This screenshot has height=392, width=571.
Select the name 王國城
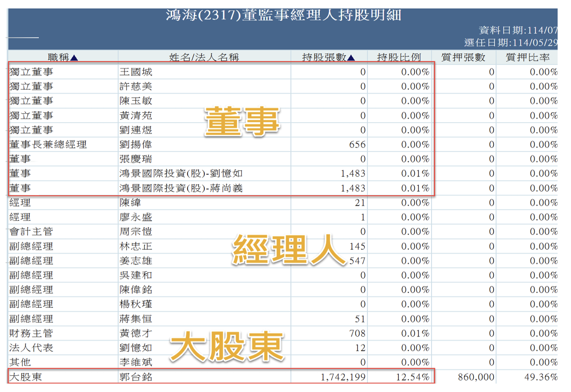136,72
